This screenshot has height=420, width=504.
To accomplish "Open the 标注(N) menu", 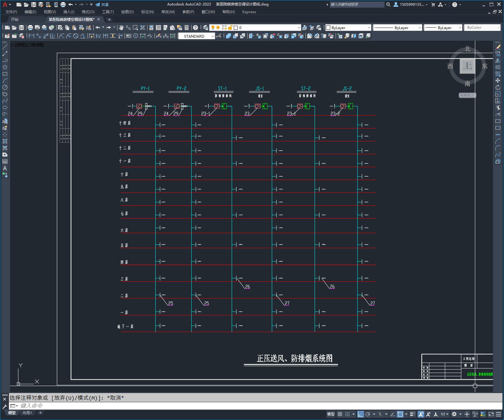I will pyautogui.click(x=147, y=12).
